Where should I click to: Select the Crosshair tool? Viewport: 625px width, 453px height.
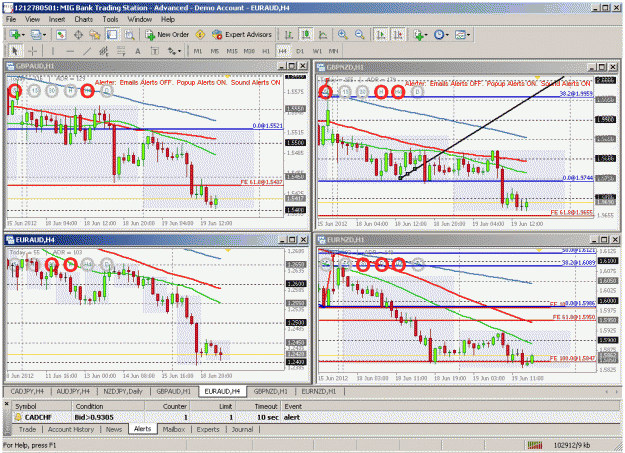[33, 51]
